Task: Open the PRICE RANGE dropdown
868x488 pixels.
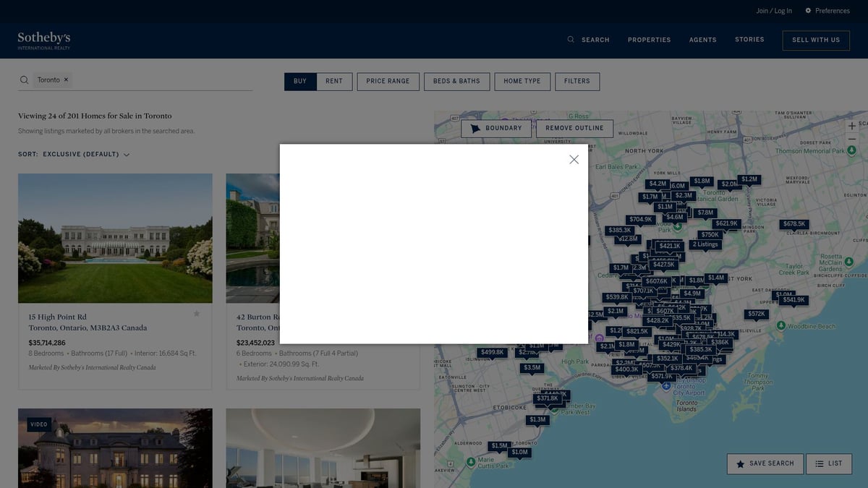Action: pyautogui.click(x=388, y=82)
